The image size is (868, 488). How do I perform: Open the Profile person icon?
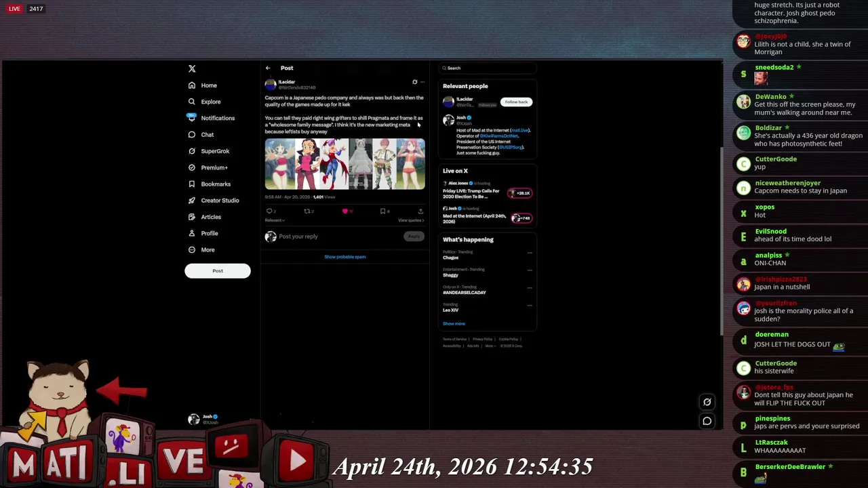point(192,233)
